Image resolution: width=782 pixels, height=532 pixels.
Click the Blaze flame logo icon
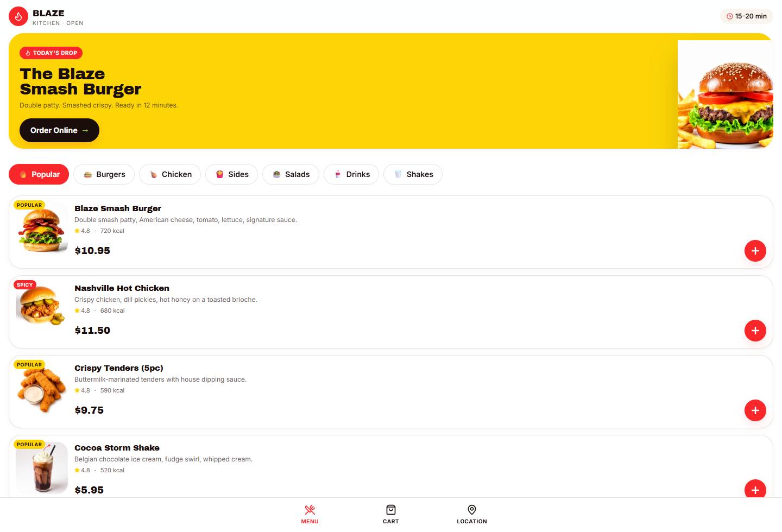(18, 17)
